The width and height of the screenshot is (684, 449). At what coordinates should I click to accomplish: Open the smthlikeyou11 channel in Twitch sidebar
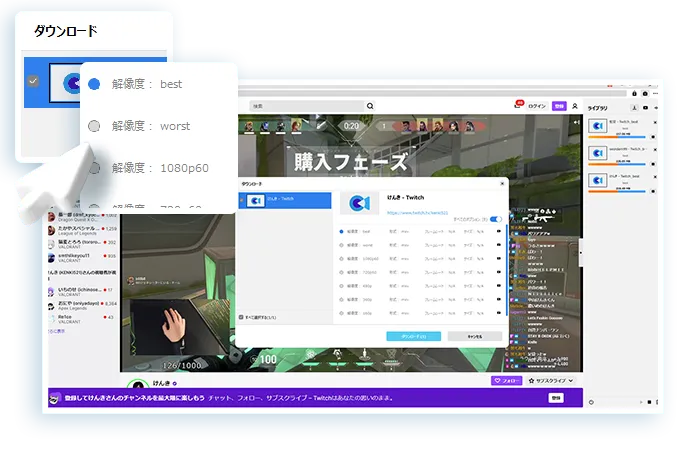coord(82,258)
